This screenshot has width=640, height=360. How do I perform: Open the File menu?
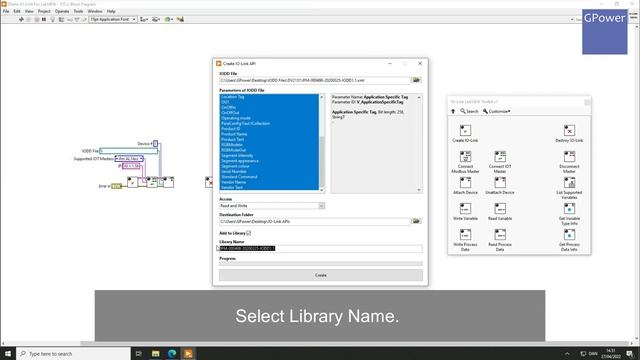point(6,11)
